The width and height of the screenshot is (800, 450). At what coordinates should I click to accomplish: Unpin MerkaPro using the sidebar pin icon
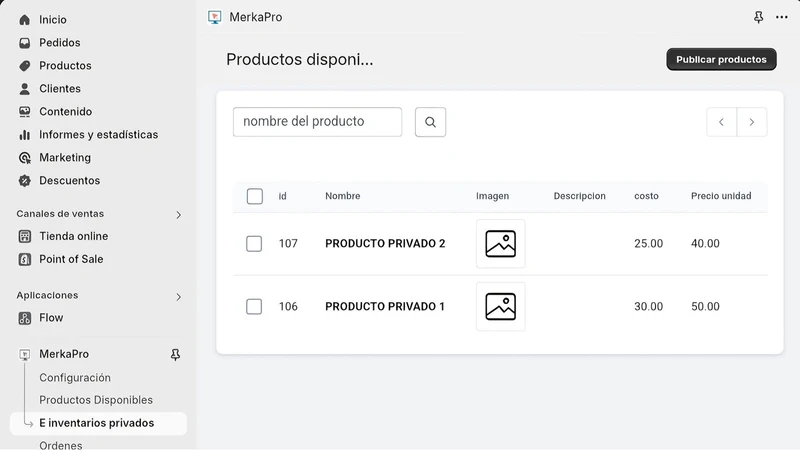(x=175, y=355)
